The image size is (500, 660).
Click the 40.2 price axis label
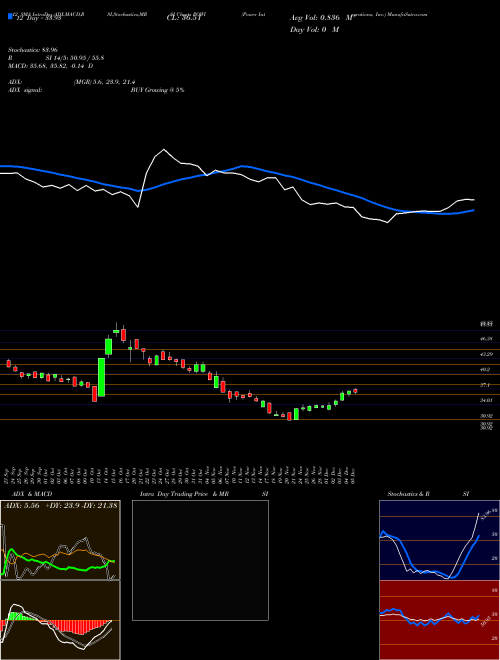coord(485,370)
